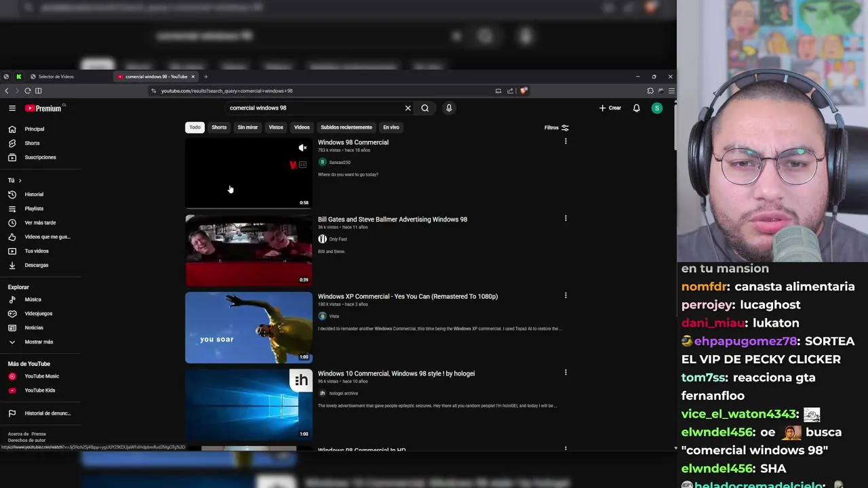Expand the Tú section chevron

20,180
